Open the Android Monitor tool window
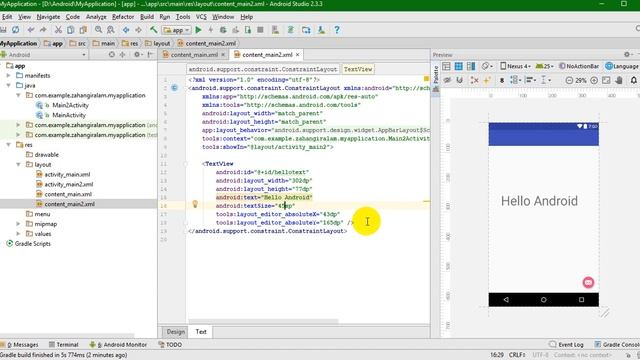Viewport: 640px width, 360px height. pos(118,345)
